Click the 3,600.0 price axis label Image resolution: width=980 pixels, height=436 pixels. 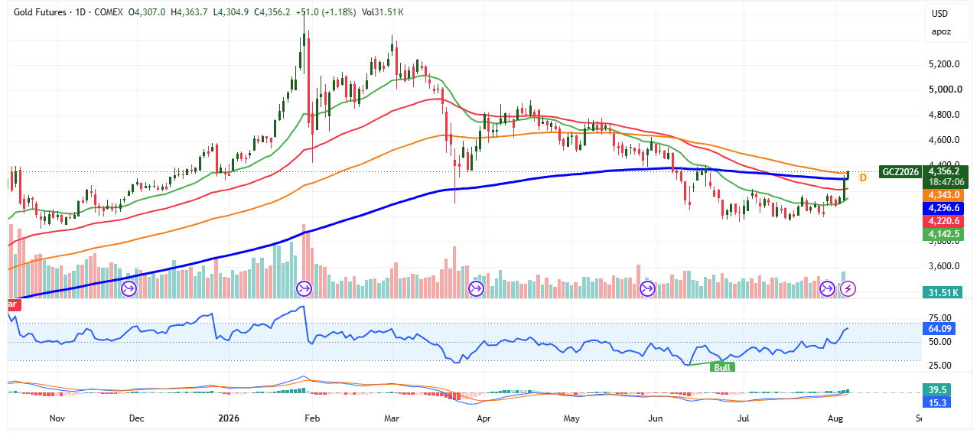click(x=946, y=266)
